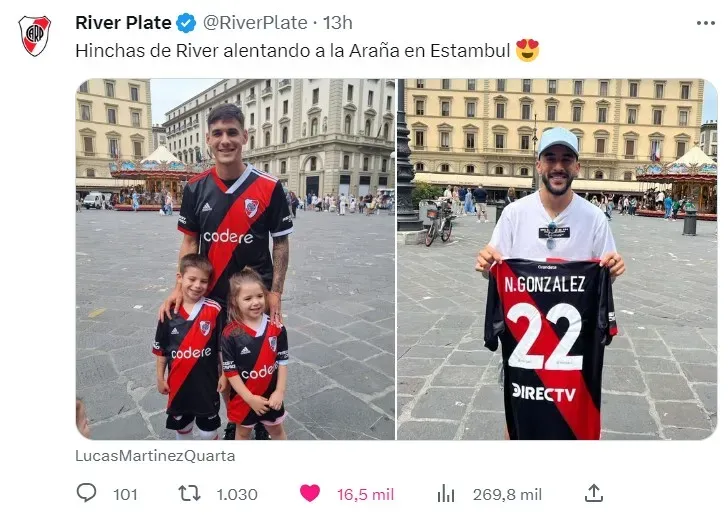Screen dimensions: 728x515
Task: Open the River Plate display name
Action: [x=123, y=23]
